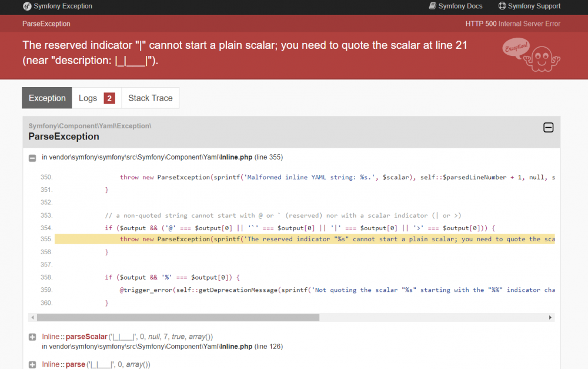The image size is (588, 369).
Task: Select the Exception tab
Action: (47, 98)
